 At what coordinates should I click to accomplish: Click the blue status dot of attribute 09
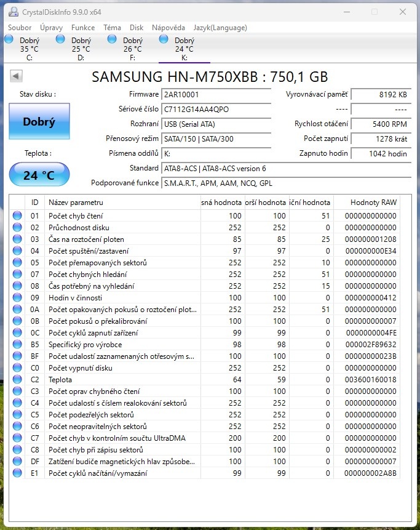tap(17, 297)
